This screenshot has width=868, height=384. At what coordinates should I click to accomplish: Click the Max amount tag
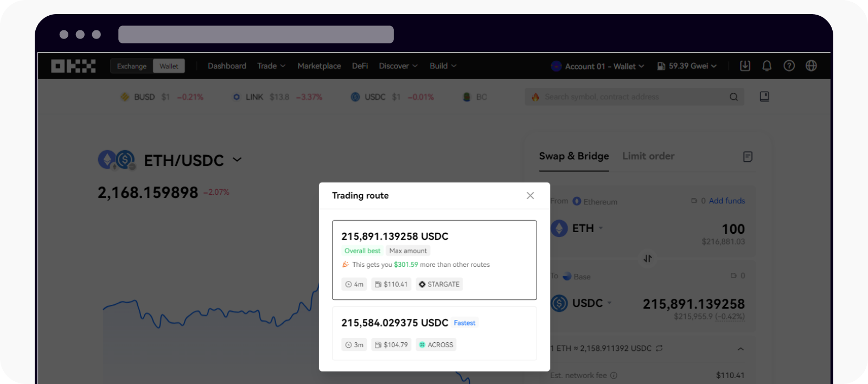pos(408,251)
